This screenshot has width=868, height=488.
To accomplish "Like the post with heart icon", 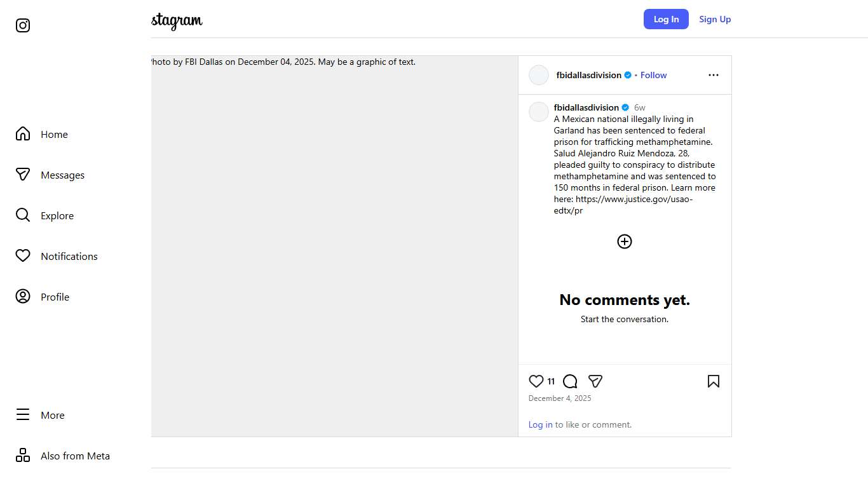I will click(x=536, y=381).
